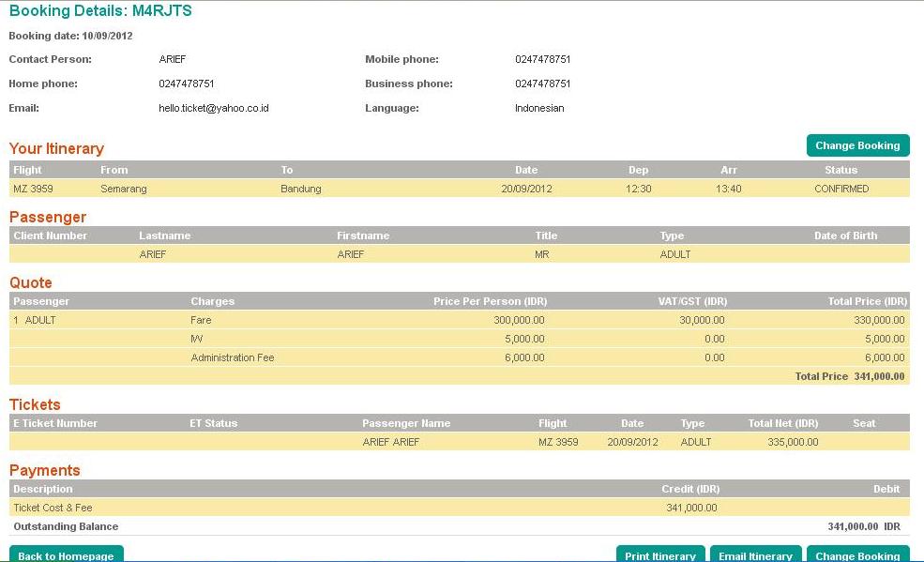This screenshot has height=562, width=924.
Task: Click the passenger title MR
Action: click(x=541, y=254)
